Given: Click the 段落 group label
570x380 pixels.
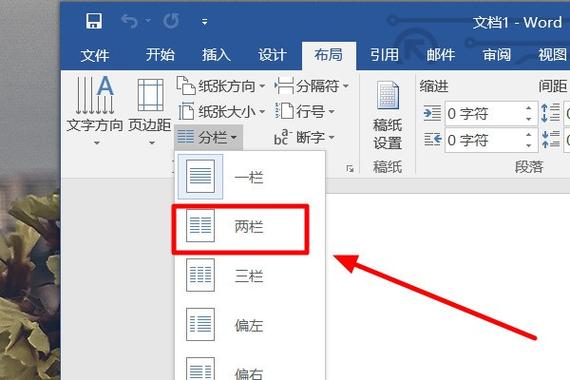Looking at the screenshot, I should 529,167.
